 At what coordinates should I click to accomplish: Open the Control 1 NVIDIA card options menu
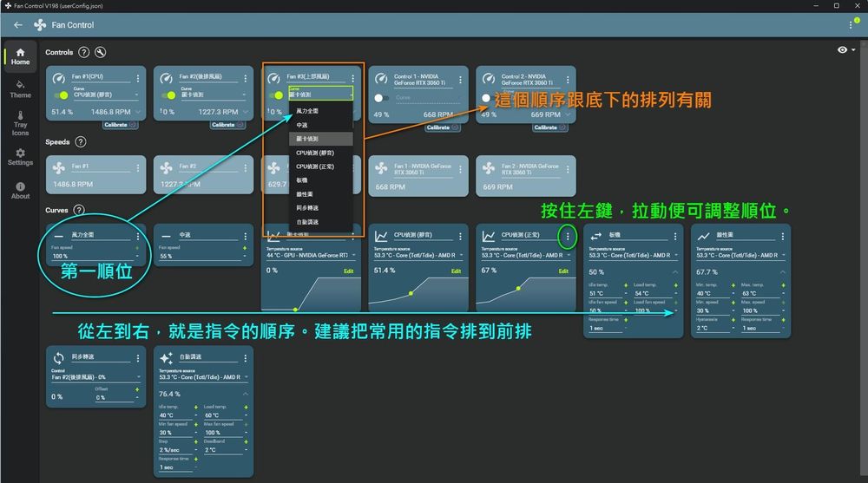tap(460, 80)
